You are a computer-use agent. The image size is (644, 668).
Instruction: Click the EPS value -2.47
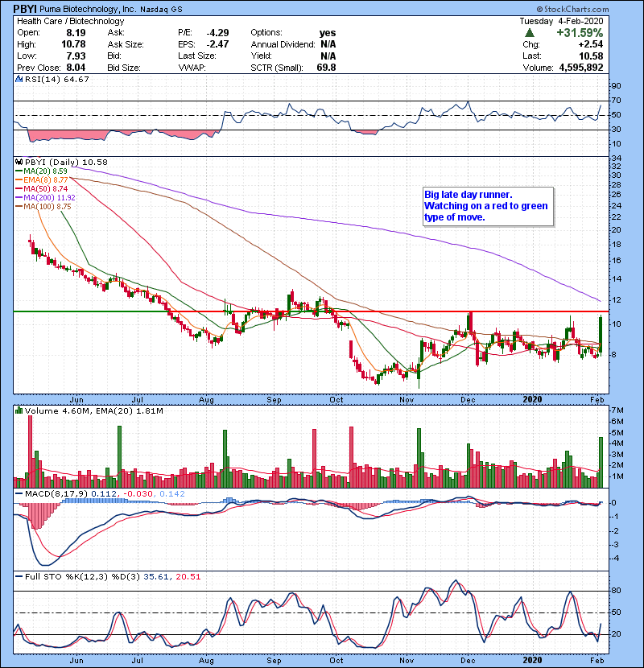pyautogui.click(x=218, y=44)
